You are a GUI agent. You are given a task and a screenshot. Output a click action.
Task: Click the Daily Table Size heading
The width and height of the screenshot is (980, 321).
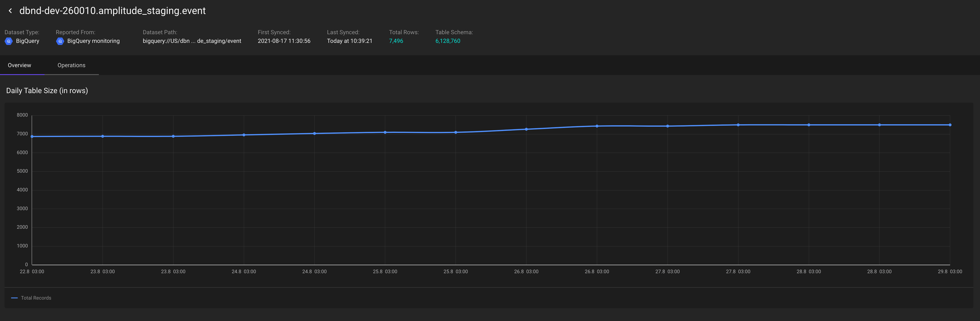(x=47, y=91)
